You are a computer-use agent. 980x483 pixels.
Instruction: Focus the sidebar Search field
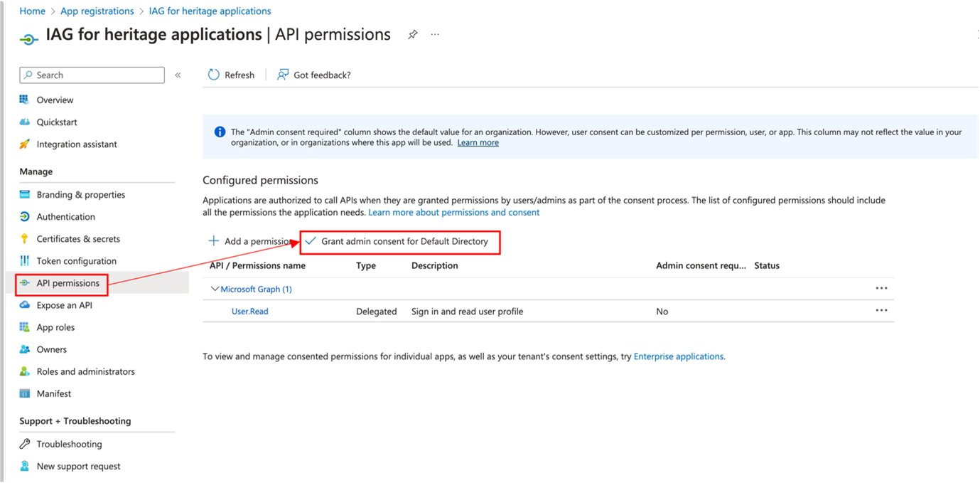[x=92, y=75]
